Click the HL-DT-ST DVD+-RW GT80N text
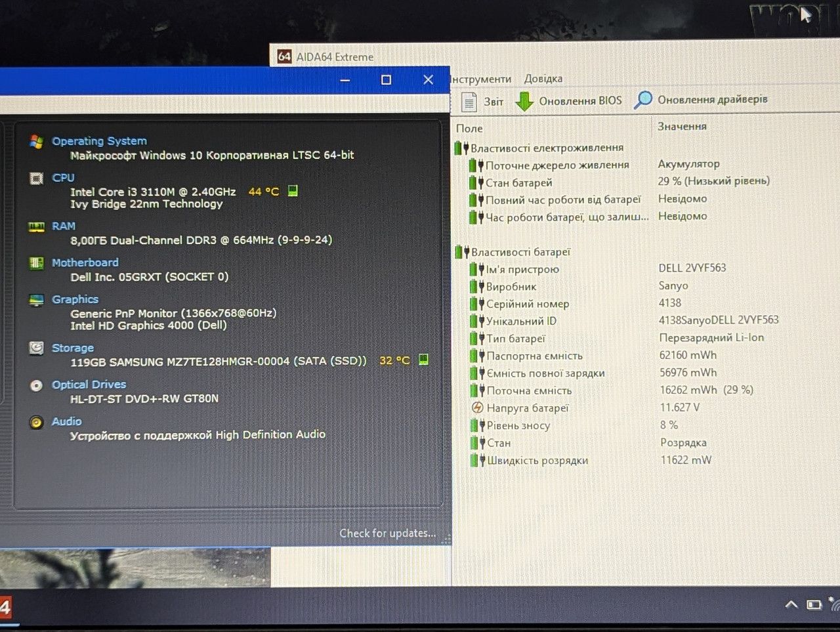The width and height of the screenshot is (840, 632). pyautogui.click(x=144, y=398)
